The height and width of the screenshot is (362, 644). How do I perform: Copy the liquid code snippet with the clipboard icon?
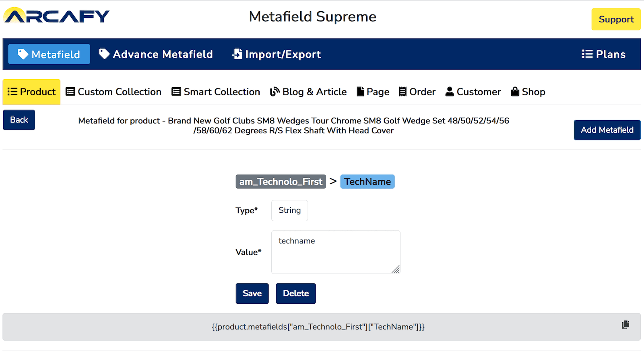(626, 325)
